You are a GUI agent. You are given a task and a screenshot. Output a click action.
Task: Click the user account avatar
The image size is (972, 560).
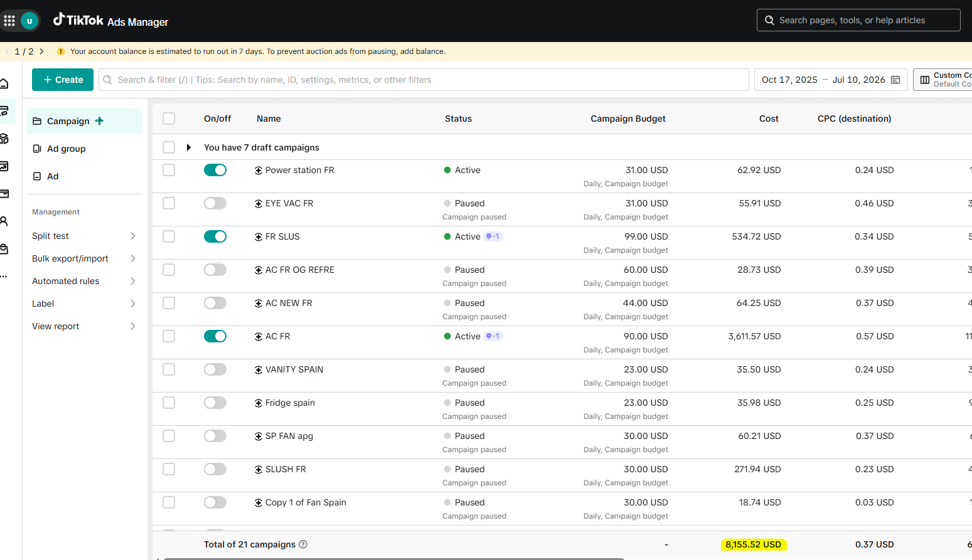pyautogui.click(x=29, y=21)
